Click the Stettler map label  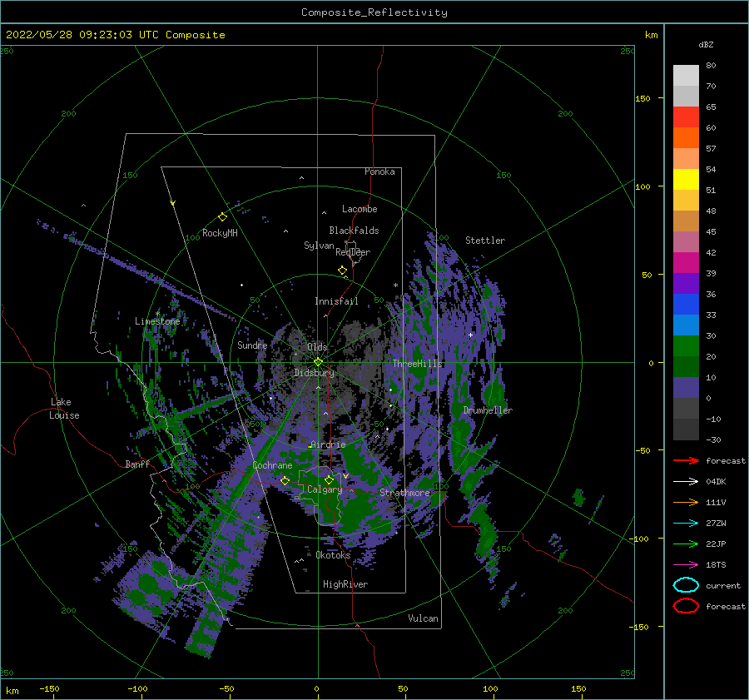[485, 241]
